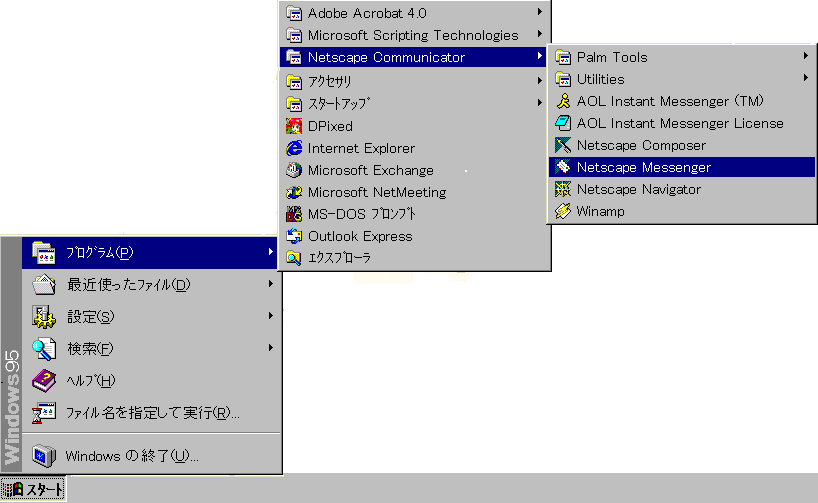The image size is (818, 503).
Task: Click the Winamp lightning icon
Action: pyautogui.click(x=563, y=211)
